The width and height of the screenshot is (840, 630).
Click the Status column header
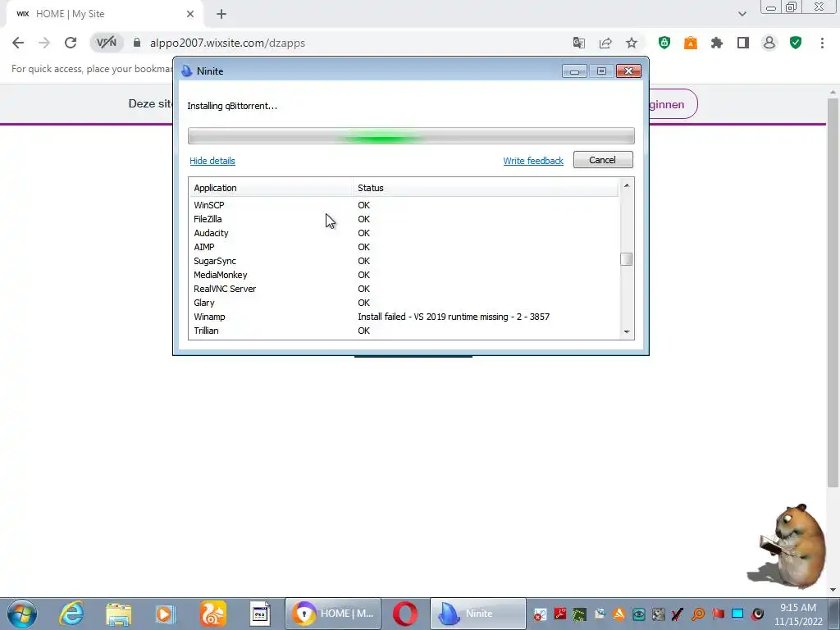pyautogui.click(x=486, y=188)
